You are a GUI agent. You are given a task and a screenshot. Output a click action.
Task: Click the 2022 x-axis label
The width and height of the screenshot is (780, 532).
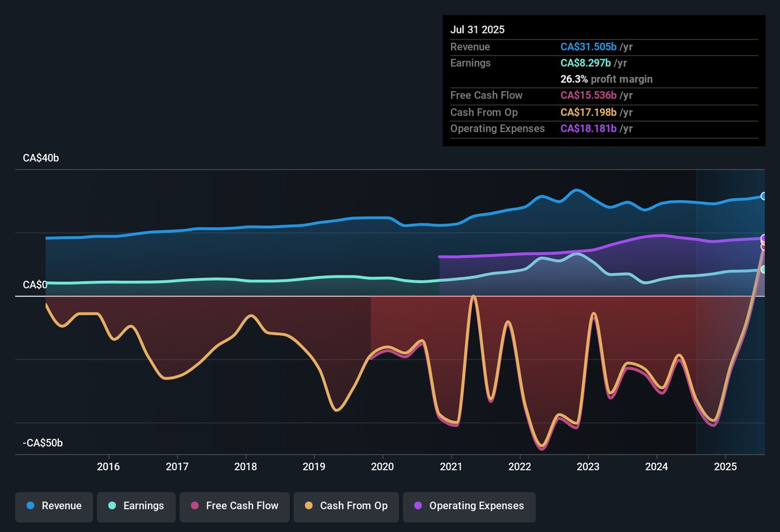tap(519, 467)
